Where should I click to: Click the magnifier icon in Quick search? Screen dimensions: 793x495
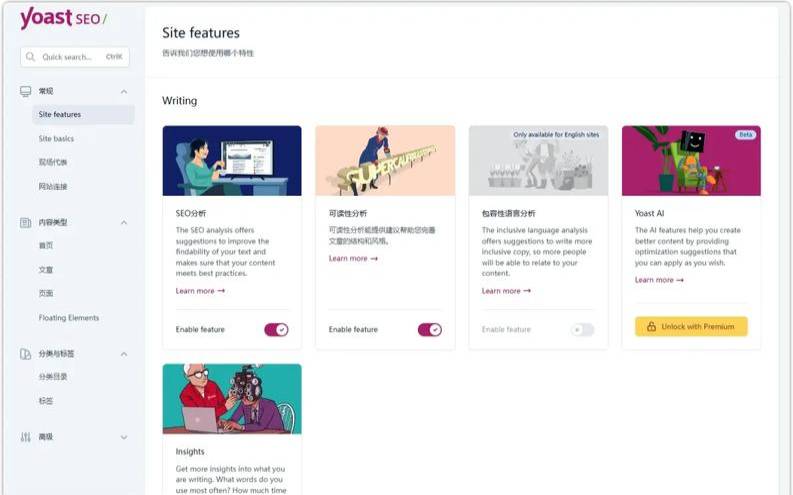point(30,57)
